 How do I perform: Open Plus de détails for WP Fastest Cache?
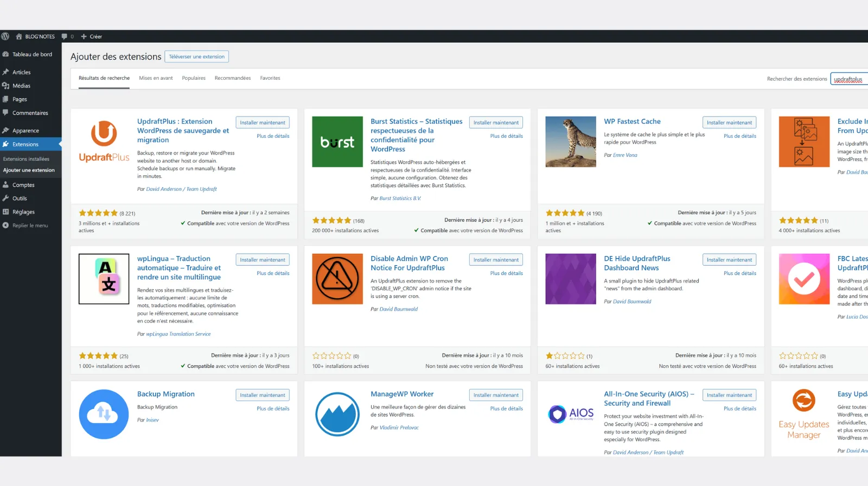pyautogui.click(x=739, y=136)
